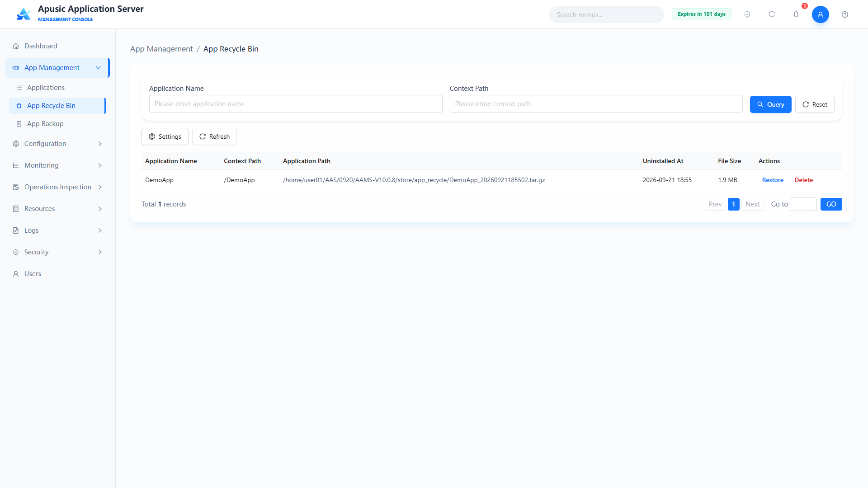Click the Dashboard home icon
The height and width of the screenshot is (488, 868).
[x=16, y=46]
